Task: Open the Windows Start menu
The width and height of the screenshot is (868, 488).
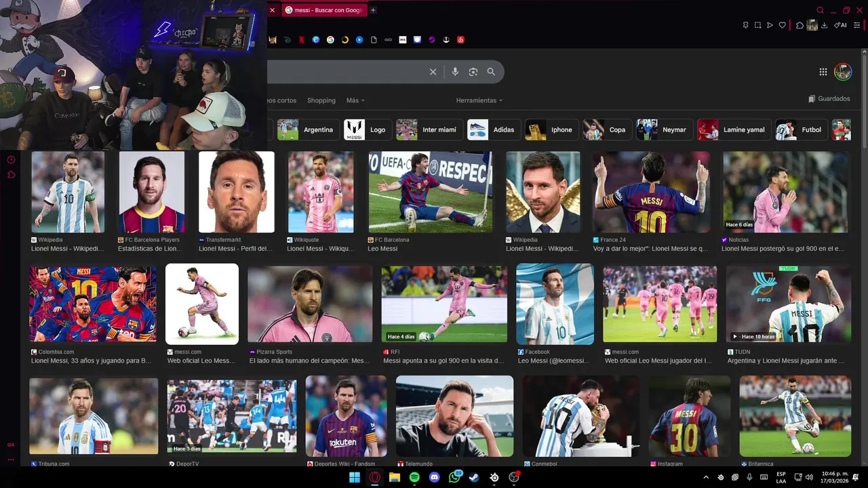Action: [x=355, y=477]
